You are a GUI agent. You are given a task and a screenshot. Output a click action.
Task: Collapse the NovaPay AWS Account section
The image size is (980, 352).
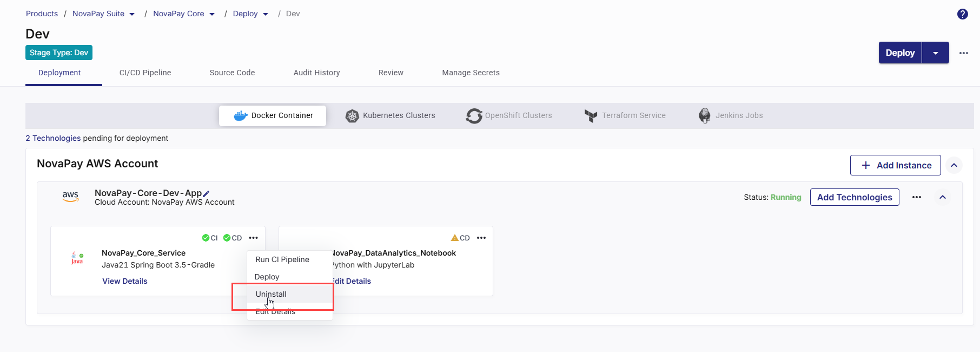(954, 165)
